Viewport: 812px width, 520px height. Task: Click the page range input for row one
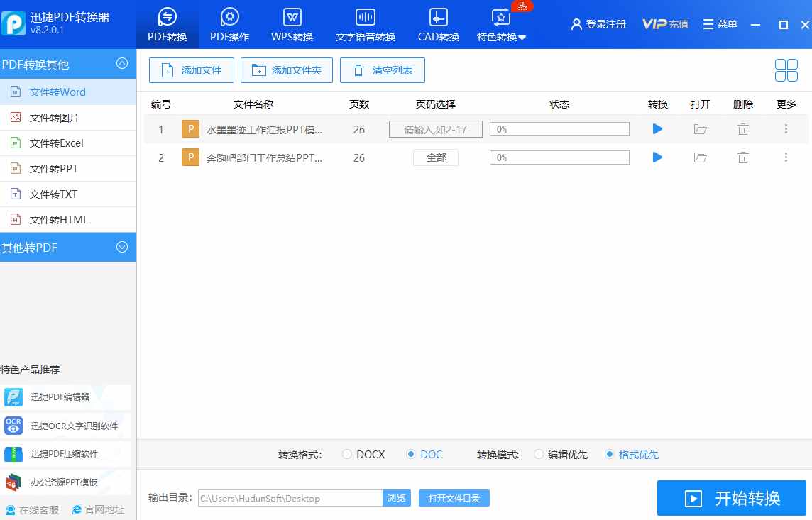[x=435, y=128]
